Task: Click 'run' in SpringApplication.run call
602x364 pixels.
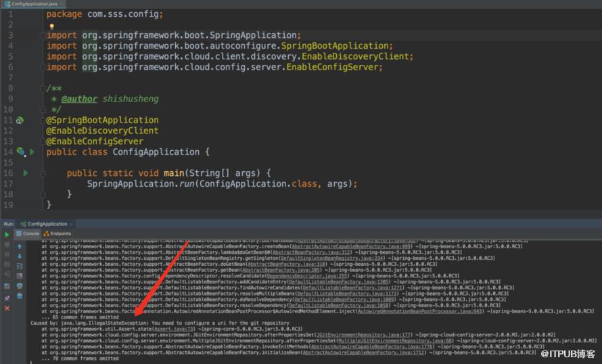Action: tap(187, 184)
